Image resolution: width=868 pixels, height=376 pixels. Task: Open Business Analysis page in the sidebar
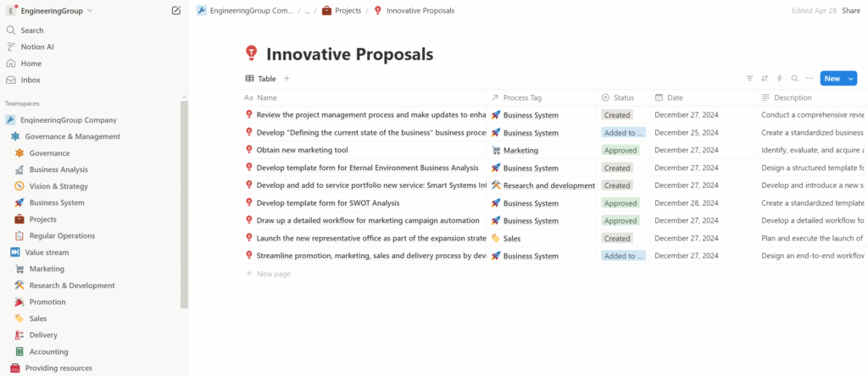click(x=58, y=169)
